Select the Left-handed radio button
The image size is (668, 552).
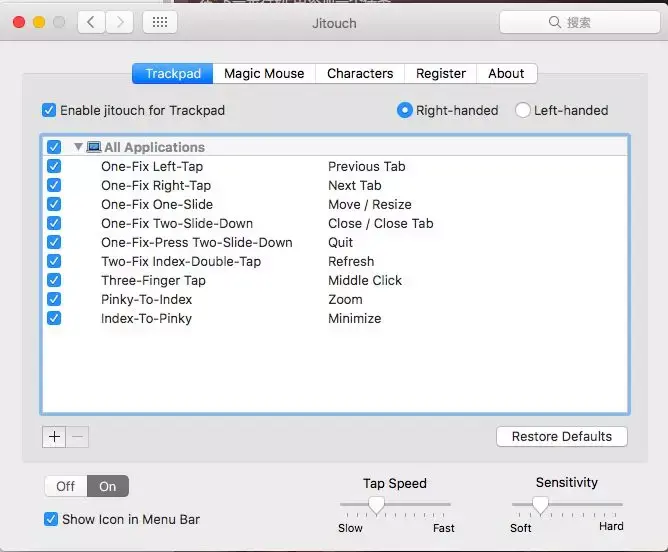[523, 110]
